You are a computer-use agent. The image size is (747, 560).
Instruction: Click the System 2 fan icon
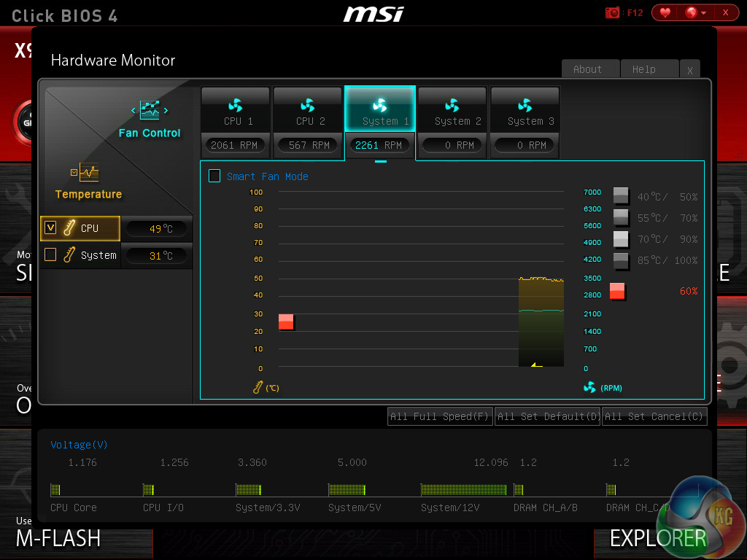tap(452, 105)
